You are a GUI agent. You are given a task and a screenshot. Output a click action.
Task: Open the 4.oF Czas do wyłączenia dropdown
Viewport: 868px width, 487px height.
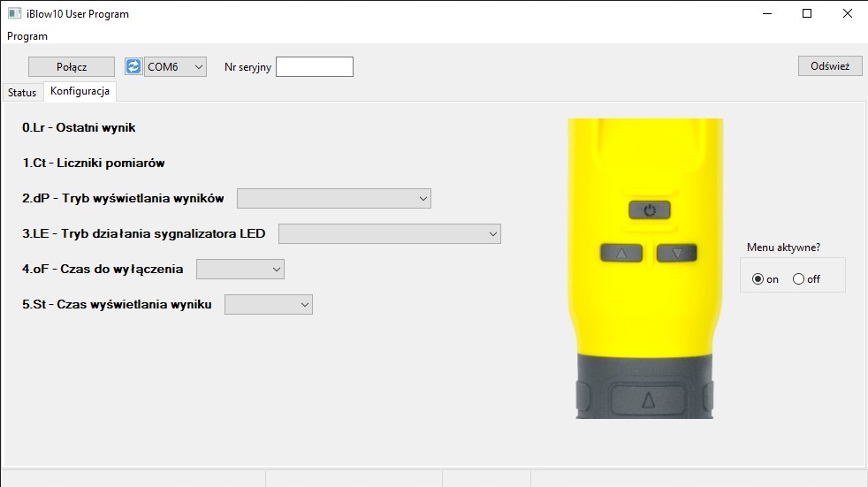coord(240,270)
